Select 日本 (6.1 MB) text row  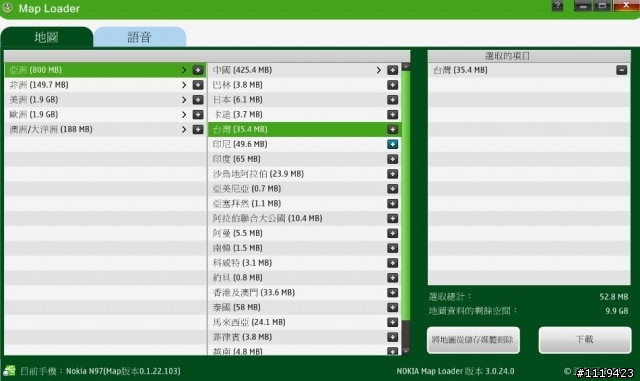[x=238, y=100]
